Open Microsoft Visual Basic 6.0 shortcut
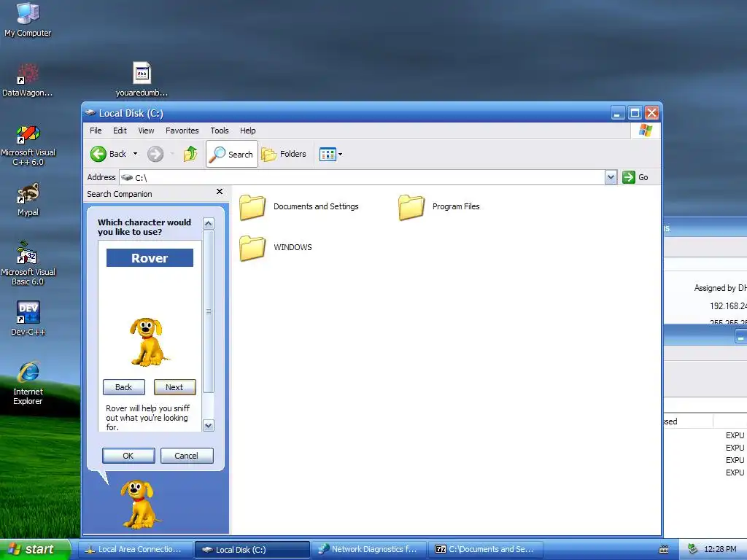The width and height of the screenshot is (747, 560). pos(28,263)
